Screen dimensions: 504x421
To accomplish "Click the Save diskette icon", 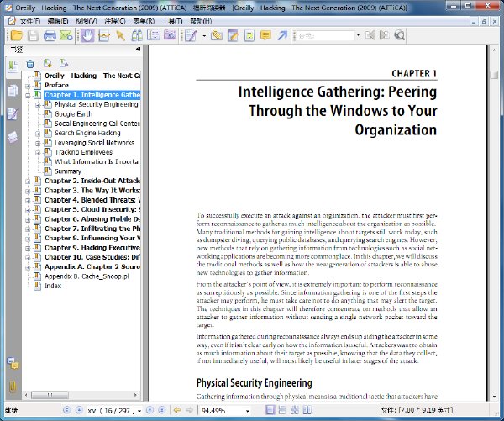I will point(33,35).
